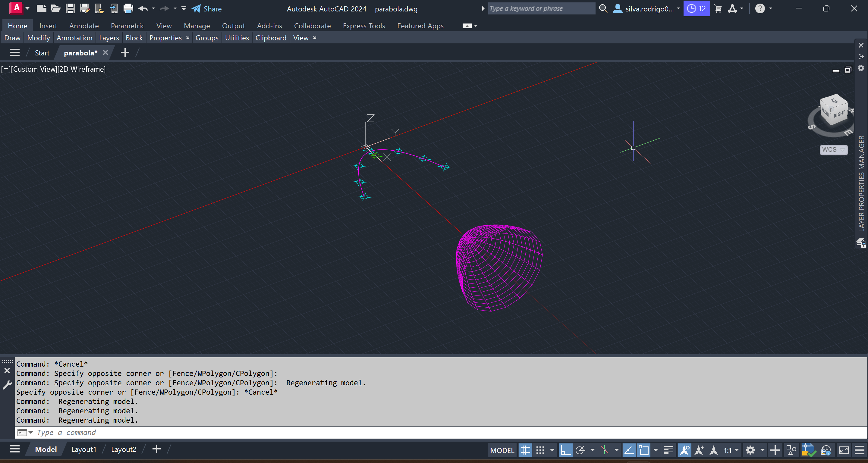The width and height of the screenshot is (868, 463).
Task: Click the trial days clock badge 12
Action: tap(697, 8)
